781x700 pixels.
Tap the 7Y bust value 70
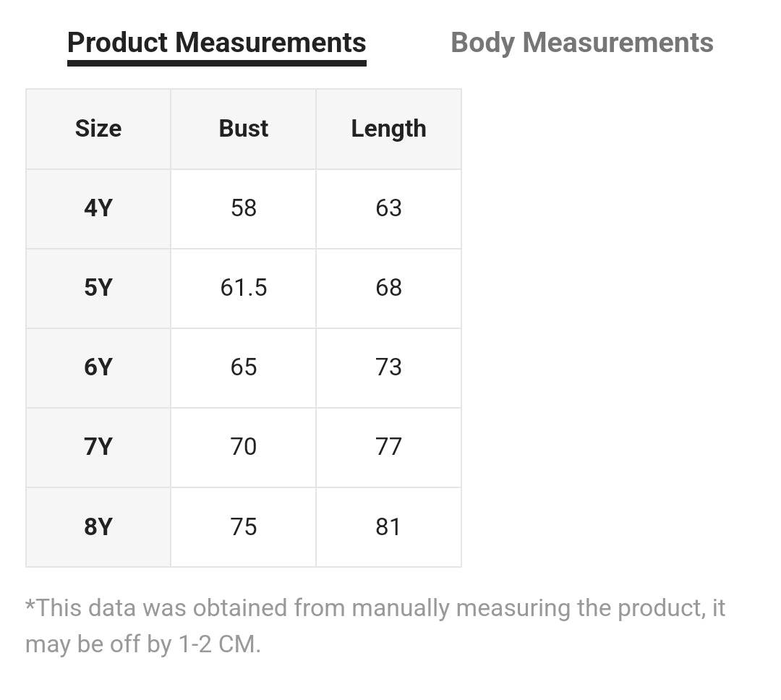pos(244,447)
